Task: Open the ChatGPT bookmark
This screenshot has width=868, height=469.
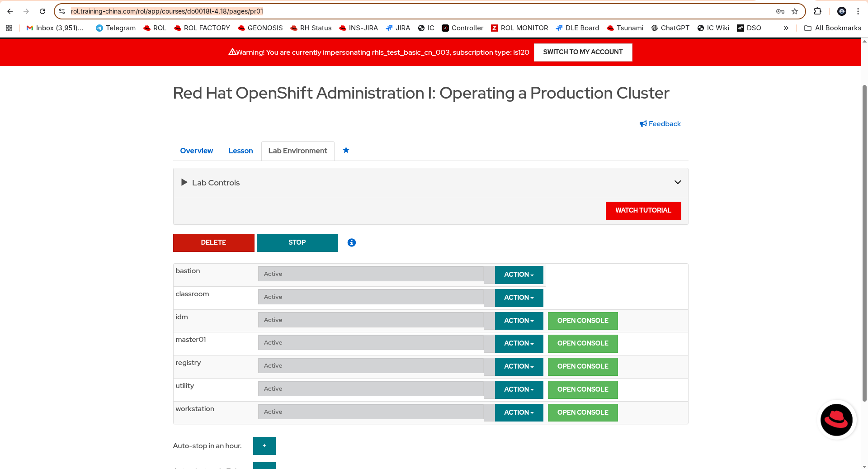Action: point(670,28)
